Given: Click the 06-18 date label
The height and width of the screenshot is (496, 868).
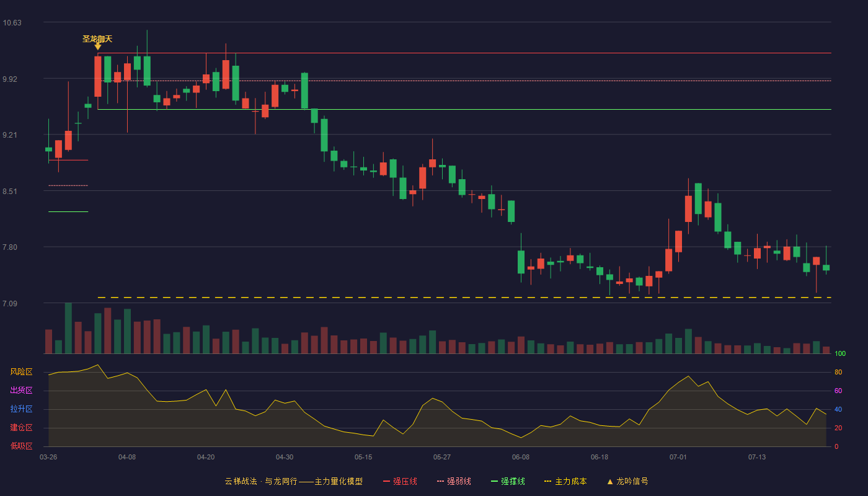Looking at the screenshot, I should tap(600, 457).
